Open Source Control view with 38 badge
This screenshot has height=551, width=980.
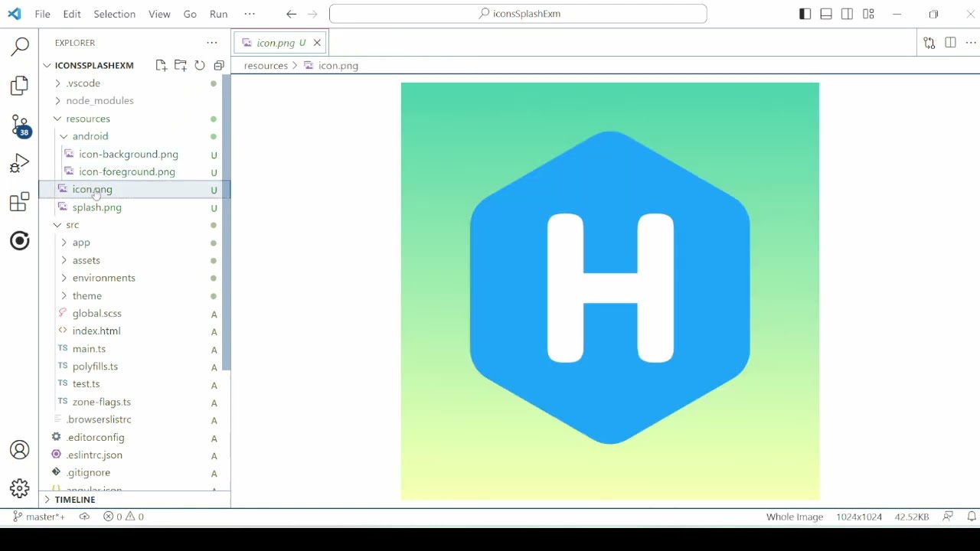pos(20,126)
